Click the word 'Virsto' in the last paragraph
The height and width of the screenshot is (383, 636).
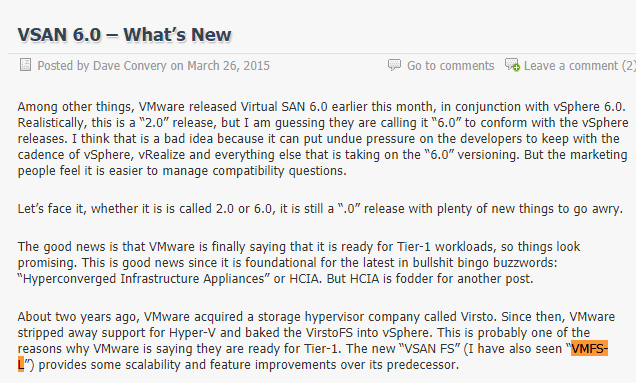point(478,316)
